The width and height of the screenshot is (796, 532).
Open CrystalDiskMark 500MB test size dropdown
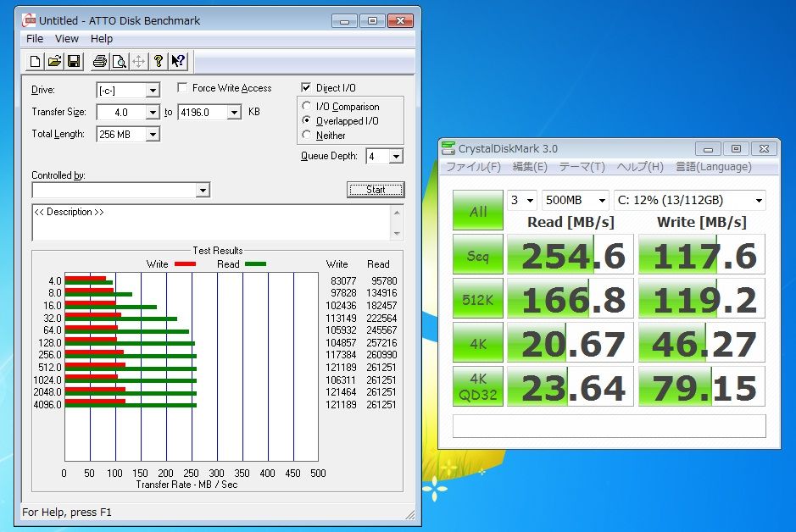click(x=575, y=200)
